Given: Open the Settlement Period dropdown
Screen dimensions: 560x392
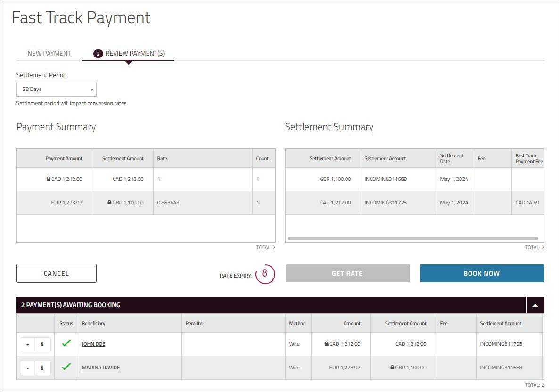Looking at the screenshot, I should click(x=57, y=89).
